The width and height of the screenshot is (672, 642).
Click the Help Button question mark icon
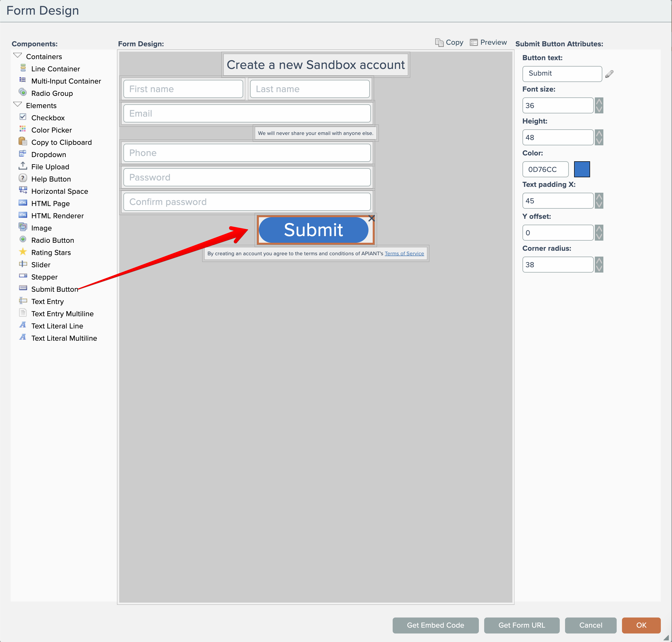click(23, 178)
